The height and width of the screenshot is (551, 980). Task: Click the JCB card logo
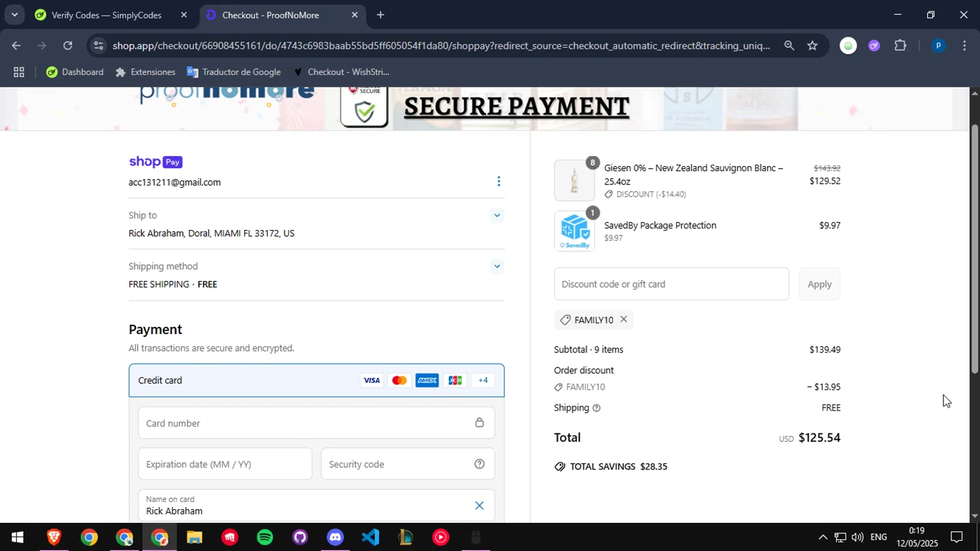[455, 380]
